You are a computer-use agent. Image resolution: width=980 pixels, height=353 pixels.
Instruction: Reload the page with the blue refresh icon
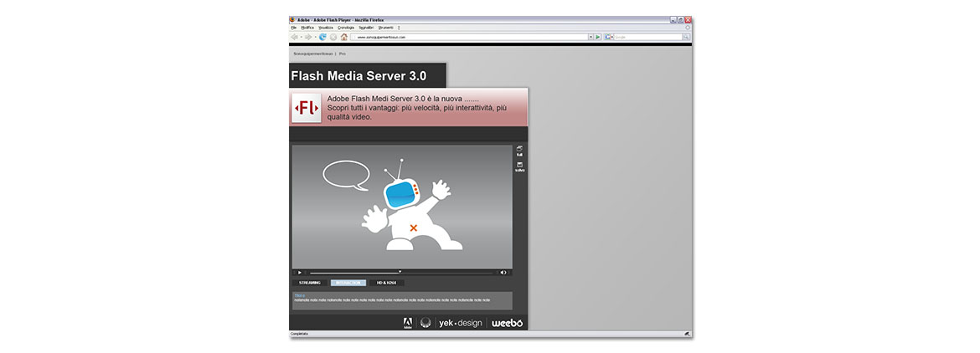point(323,38)
